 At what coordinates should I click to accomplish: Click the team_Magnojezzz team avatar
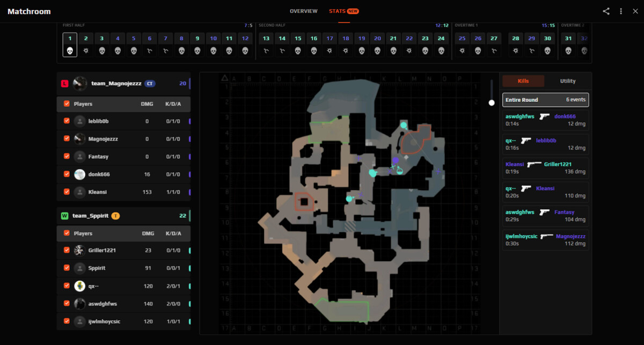[80, 83]
